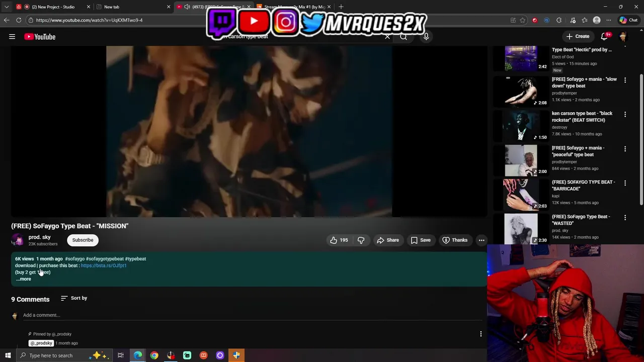The image size is (644, 362).
Task: Go back in the browser
Action: tap(7, 20)
